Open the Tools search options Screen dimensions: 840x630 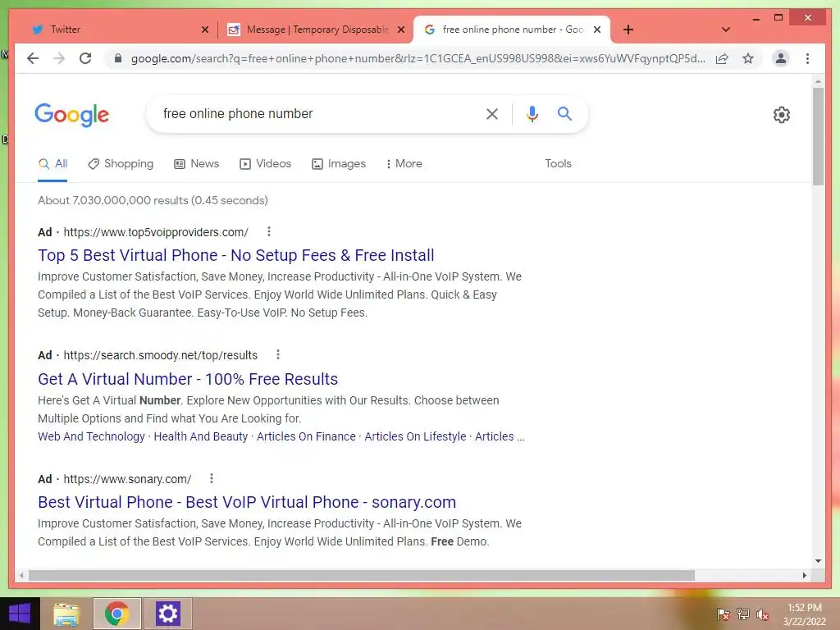558,163
